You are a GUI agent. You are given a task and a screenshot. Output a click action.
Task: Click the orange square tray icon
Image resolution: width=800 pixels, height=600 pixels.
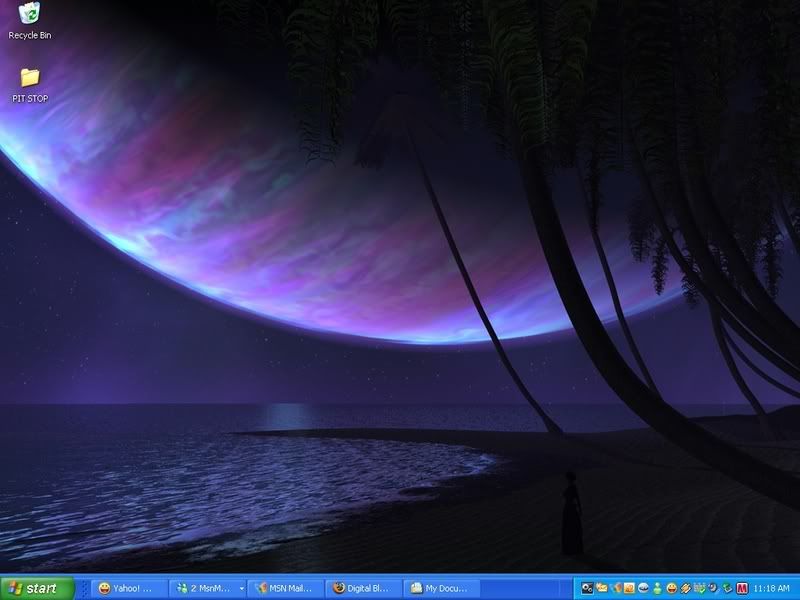630,588
